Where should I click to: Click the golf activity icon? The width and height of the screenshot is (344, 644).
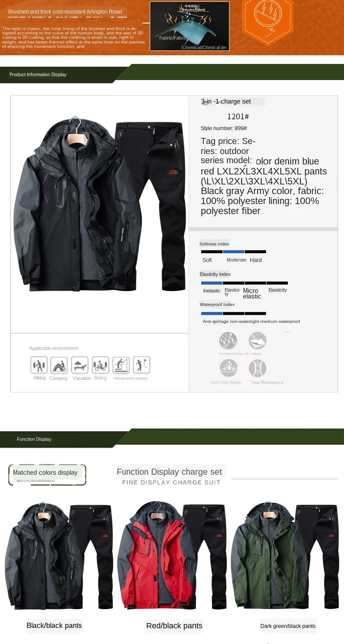(x=142, y=365)
